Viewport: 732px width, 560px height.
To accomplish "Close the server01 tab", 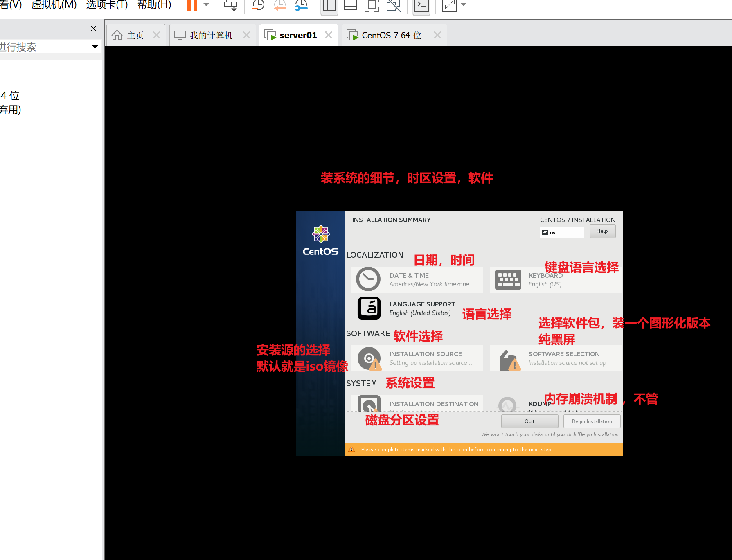I will [329, 35].
